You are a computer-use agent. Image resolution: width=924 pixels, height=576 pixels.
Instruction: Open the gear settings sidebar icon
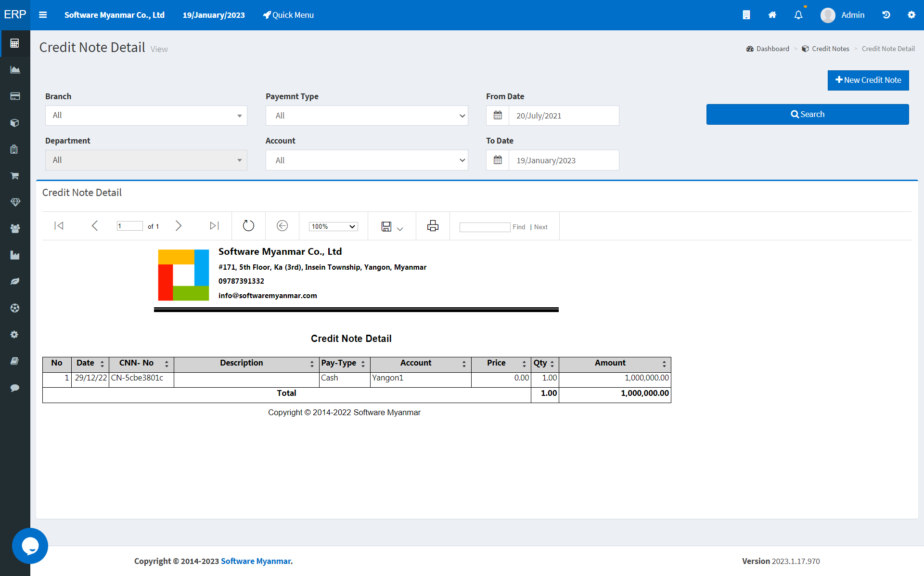(15, 335)
